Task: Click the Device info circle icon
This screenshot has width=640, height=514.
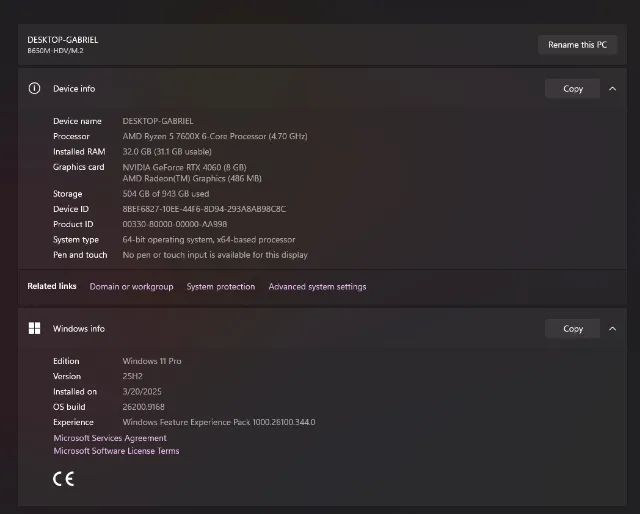Action: point(34,88)
